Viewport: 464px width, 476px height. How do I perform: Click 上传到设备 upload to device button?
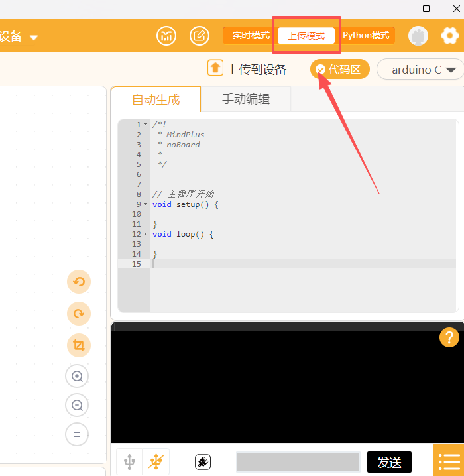pyautogui.click(x=247, y=69)
